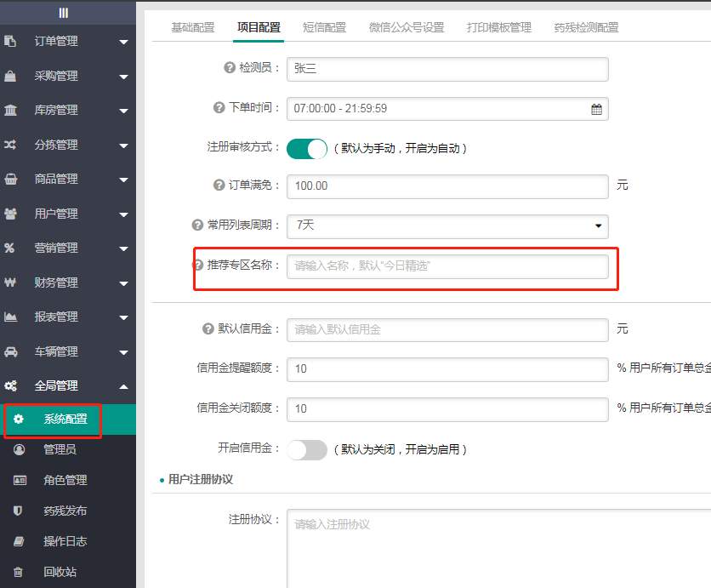711x588 pixels.
Task: Click the hamburger icon atop the sidebar
Action: coord(64,13)
